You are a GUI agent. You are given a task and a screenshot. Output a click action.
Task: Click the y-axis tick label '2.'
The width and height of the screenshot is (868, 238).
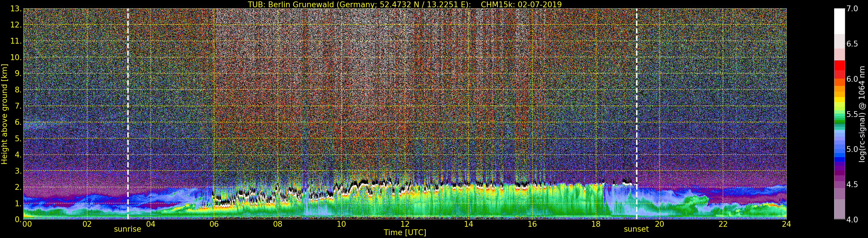(18, 187)
